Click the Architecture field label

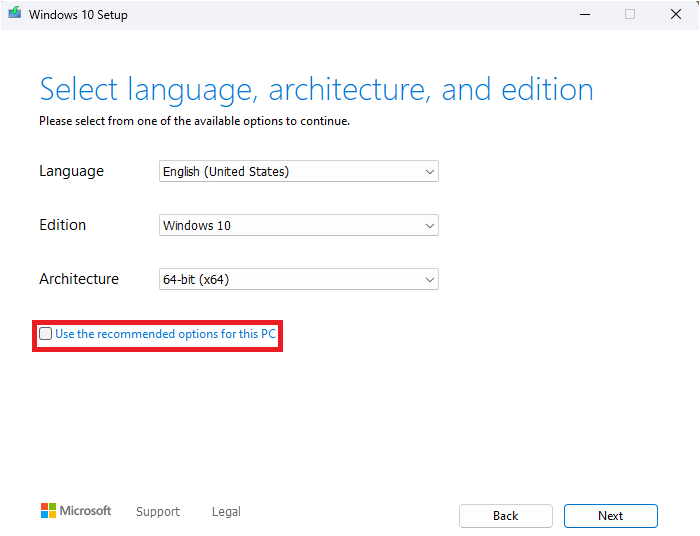pos(79,279)
